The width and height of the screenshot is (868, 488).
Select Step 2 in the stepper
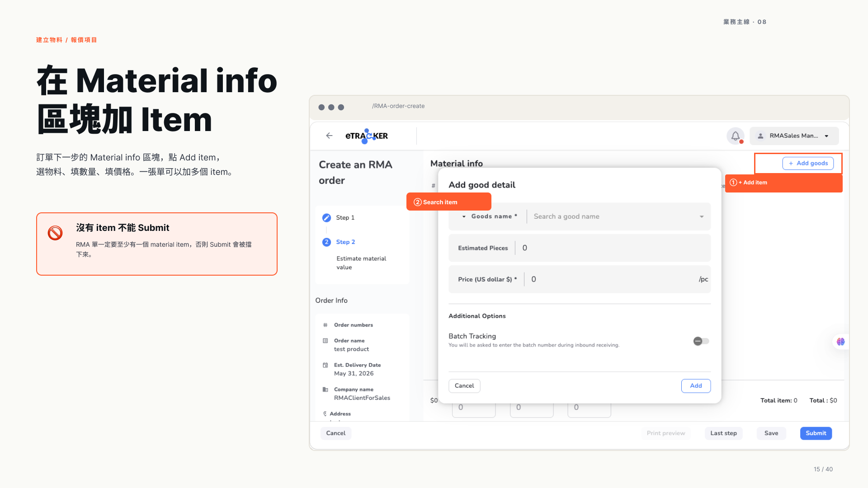tap(345, 242)
